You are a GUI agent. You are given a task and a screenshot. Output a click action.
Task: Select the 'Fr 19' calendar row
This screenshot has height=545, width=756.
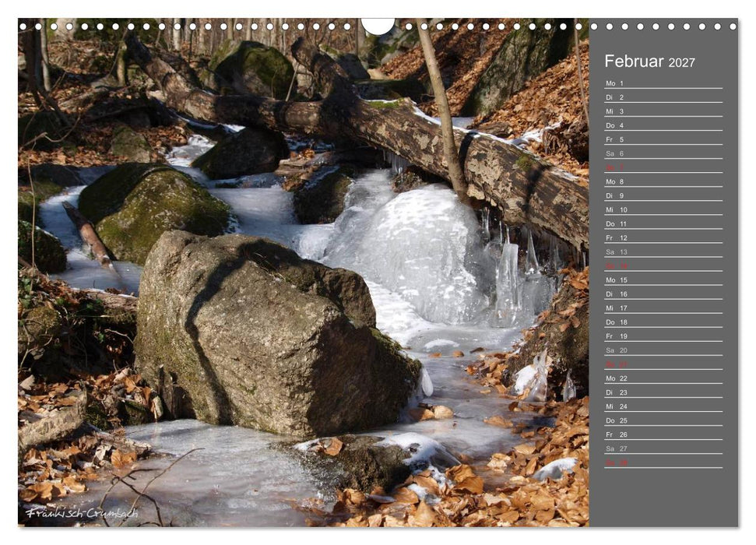[663, 336]
